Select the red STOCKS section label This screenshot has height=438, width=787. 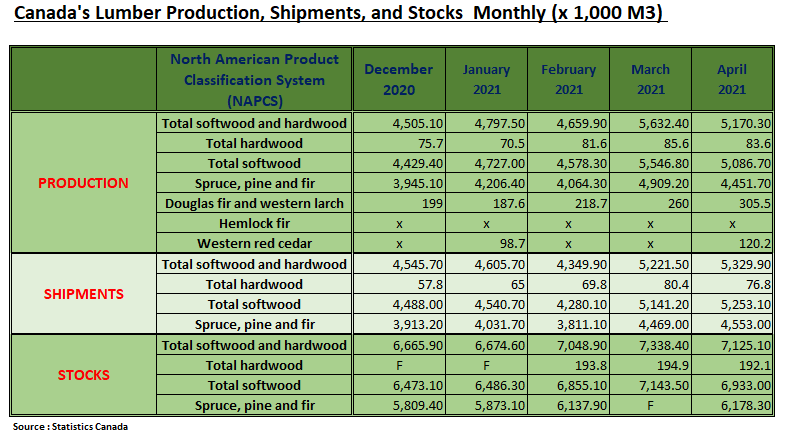[x=83, y=375]
